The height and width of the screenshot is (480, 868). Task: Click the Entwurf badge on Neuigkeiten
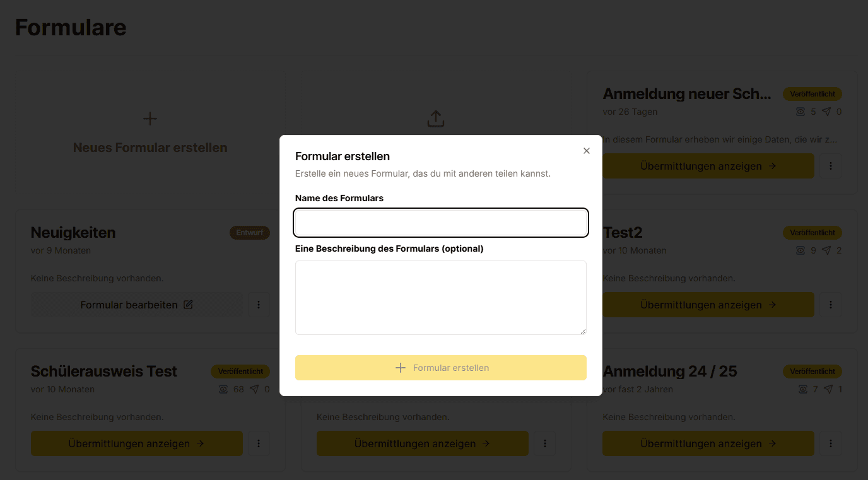click(250, 232)
